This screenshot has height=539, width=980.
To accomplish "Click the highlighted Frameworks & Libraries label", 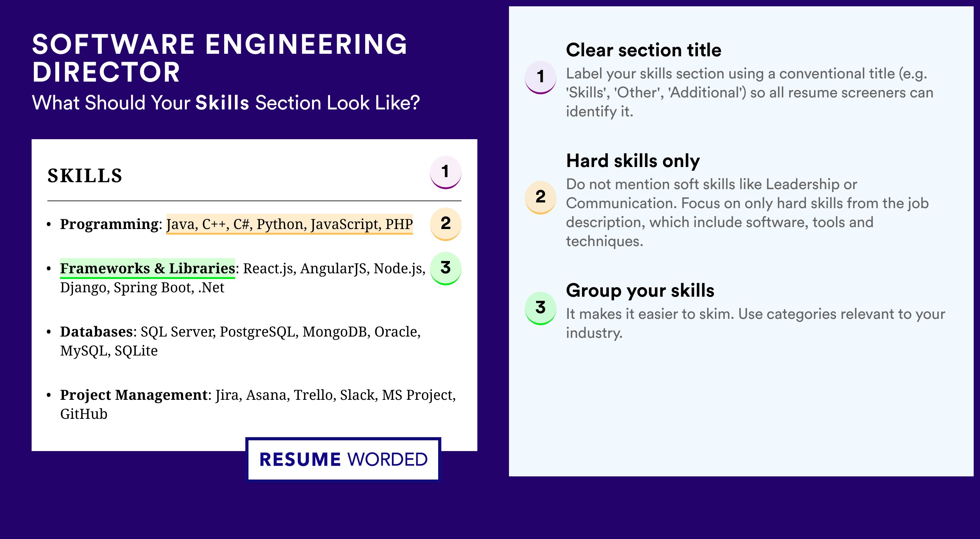I will [148, 268].
